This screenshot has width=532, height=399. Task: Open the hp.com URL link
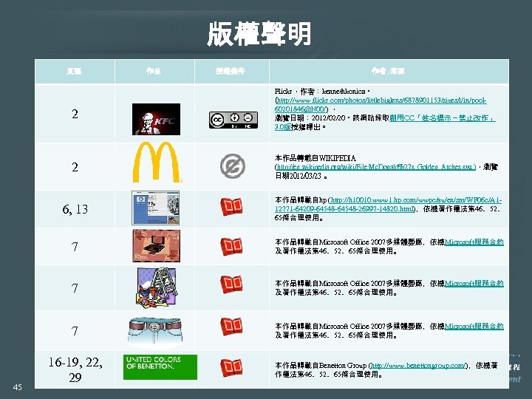coord(388,205)
